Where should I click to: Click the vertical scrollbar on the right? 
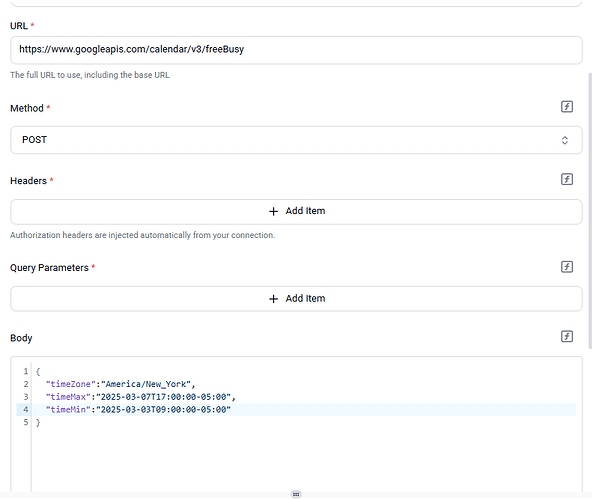click(590, 210)
